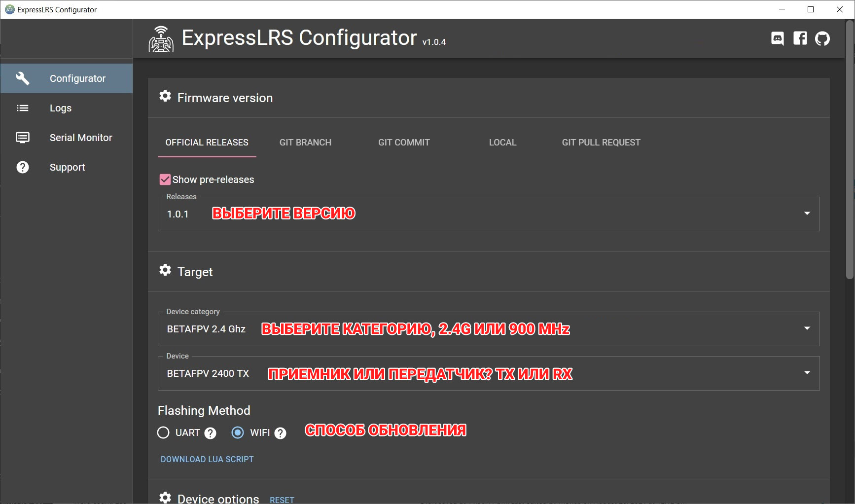
Task: Open Support in sidebar
Action: [x=67, y=167]
